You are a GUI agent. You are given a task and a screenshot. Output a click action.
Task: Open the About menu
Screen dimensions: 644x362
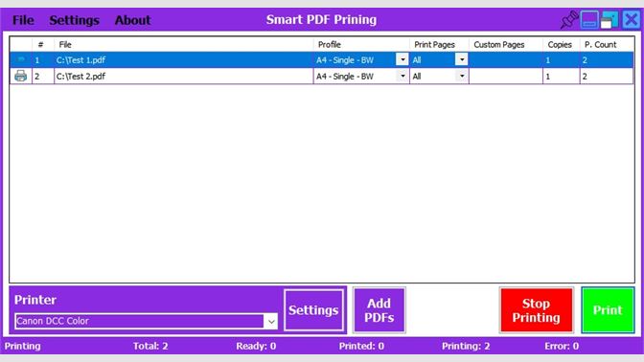click(x=132, y=20)
